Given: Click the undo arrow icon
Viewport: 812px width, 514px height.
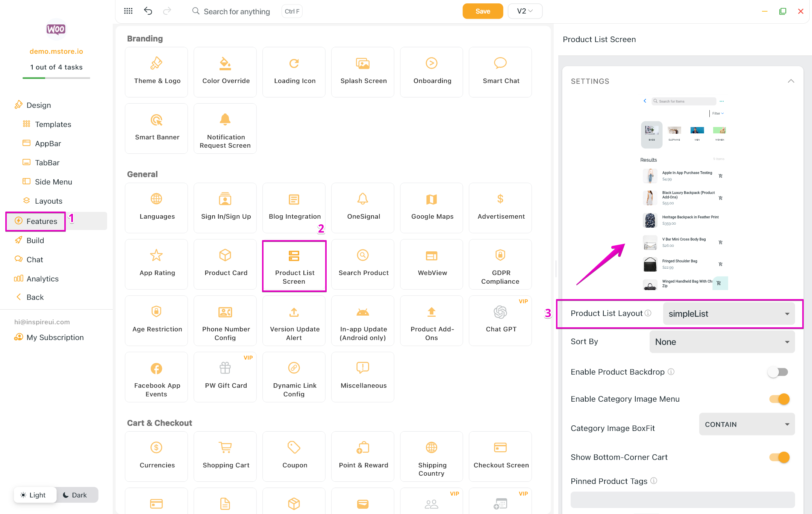Looking at the screenshot, I should click(x=148, y=11).
